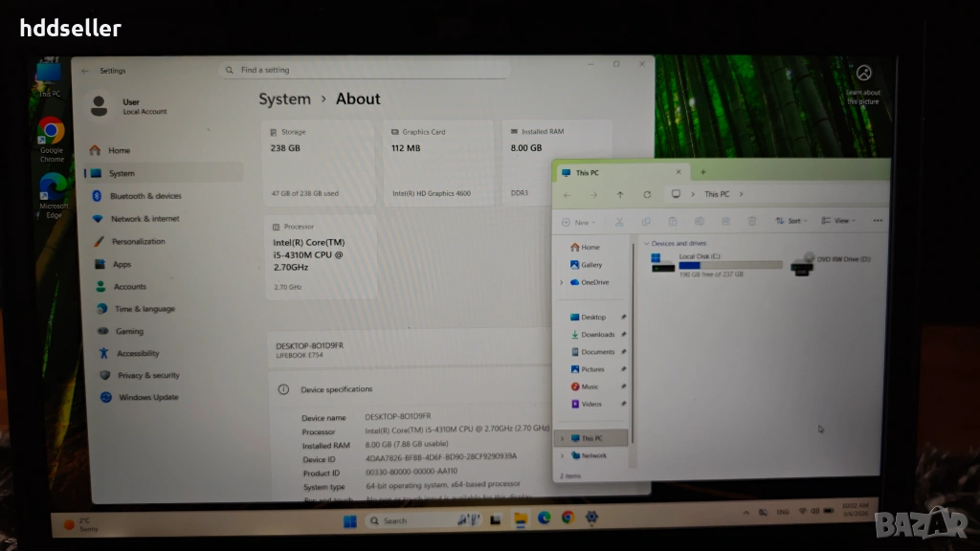The width and height of the screenshot is (980, 551).
Task: Open the See more ellipsis menu
Action: (878, 221)
